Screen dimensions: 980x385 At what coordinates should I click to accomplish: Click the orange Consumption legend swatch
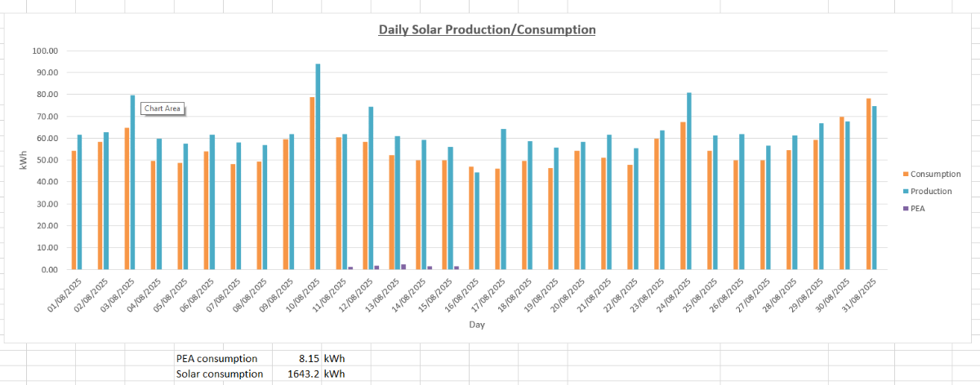pyautogui.click(x=905, y=175)
